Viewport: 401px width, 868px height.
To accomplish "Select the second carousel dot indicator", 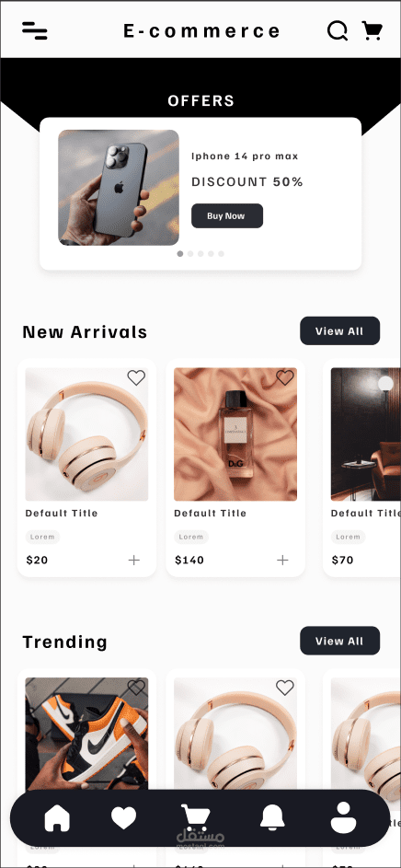I will point(190,253).
